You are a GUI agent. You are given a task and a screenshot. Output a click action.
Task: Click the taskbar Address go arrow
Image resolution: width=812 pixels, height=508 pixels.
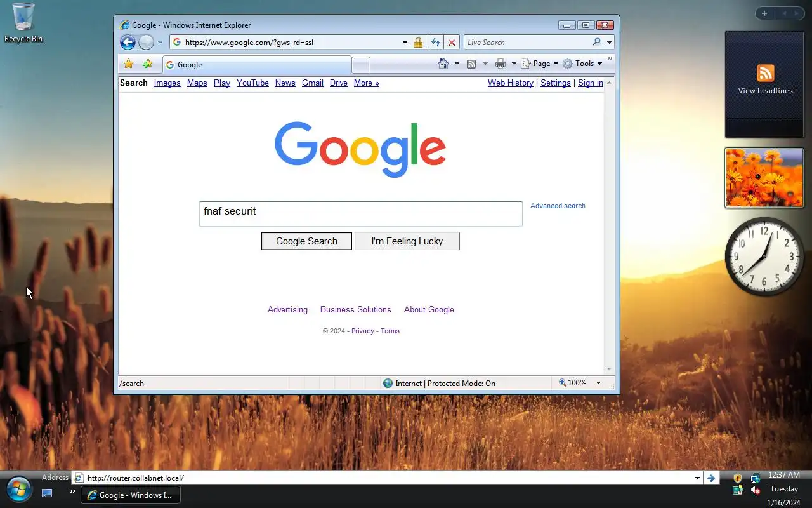(x=711, y=478)
